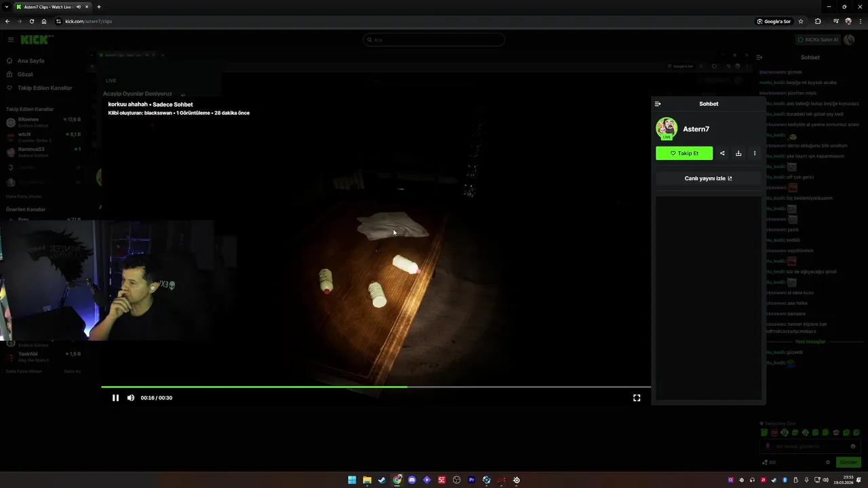
Task: Click the green Takip Et follow button
Action: click(x=684, y=153)
